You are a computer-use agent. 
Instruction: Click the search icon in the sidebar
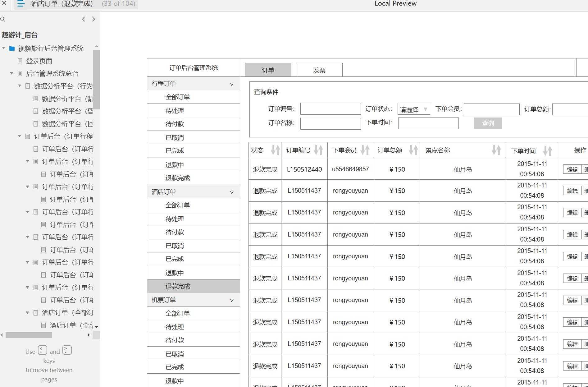point(3,19)
